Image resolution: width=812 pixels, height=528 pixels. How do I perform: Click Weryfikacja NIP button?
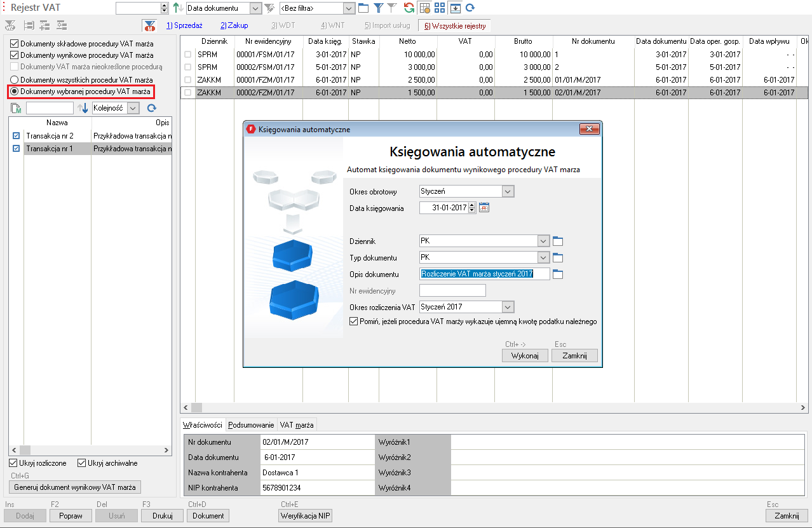[306, 516]
